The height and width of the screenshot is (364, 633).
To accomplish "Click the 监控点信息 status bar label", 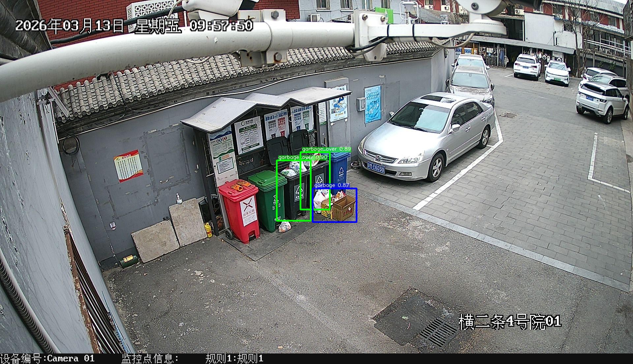I will pyautogui.click(x=150, y=359).
